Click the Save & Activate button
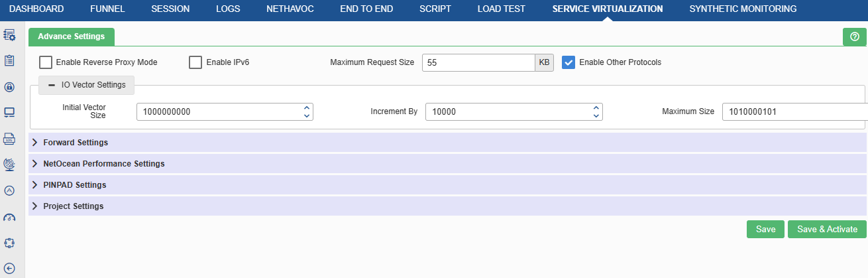This screenshot has width=868, height=278. (827, 230)
